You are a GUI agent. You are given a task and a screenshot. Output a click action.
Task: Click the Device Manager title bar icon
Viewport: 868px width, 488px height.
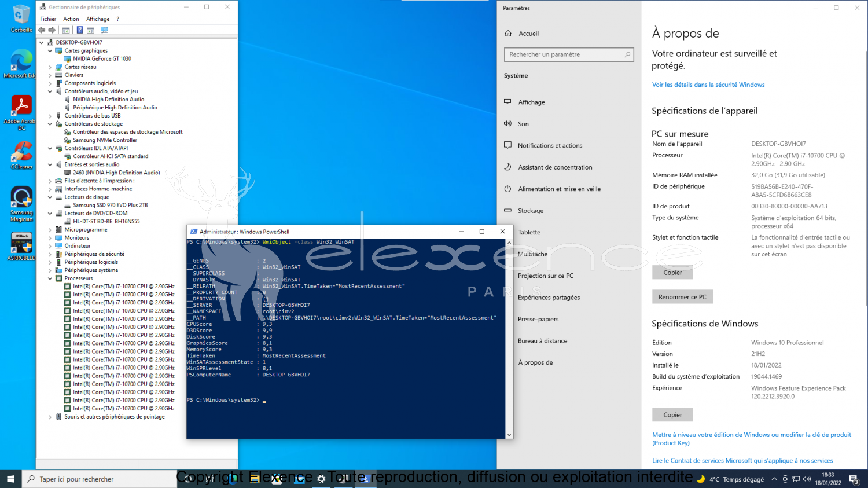point(43,7)
